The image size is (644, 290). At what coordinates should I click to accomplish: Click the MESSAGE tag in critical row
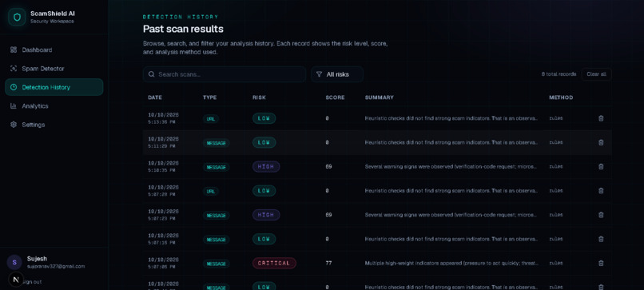(x=216, y=264)
